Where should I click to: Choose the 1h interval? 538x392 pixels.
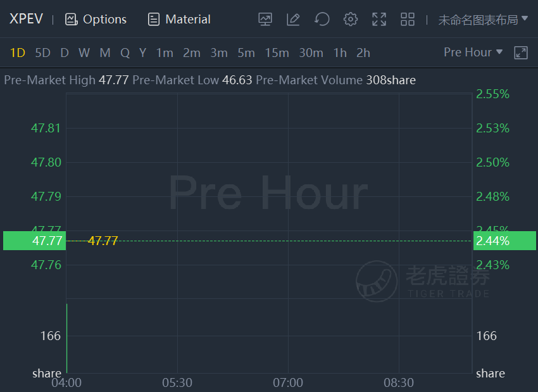point(340,53)
